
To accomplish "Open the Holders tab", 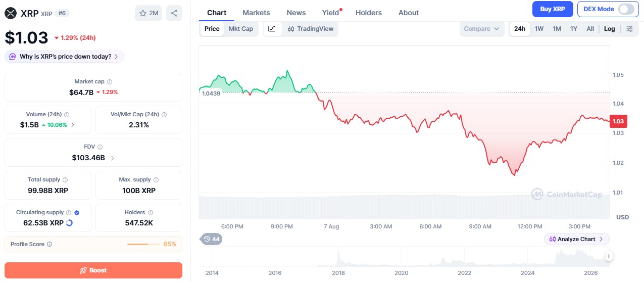I will tap(369, 13).
